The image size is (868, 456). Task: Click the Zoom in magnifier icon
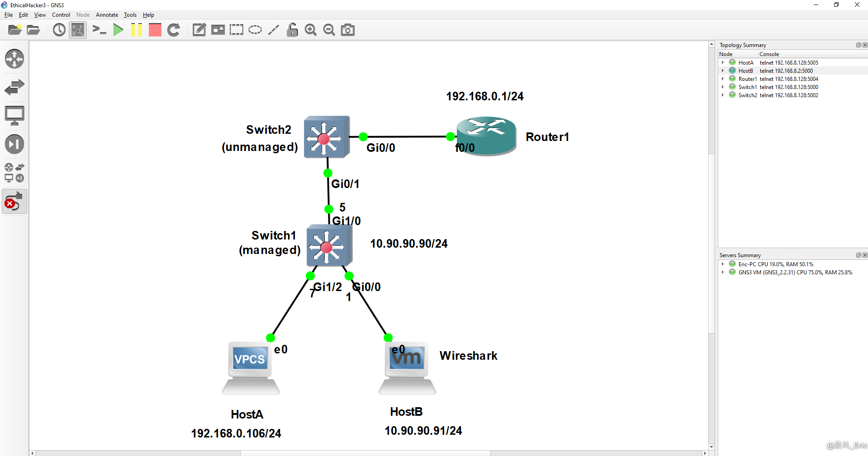pyautogui.click(x=311, y=30)
